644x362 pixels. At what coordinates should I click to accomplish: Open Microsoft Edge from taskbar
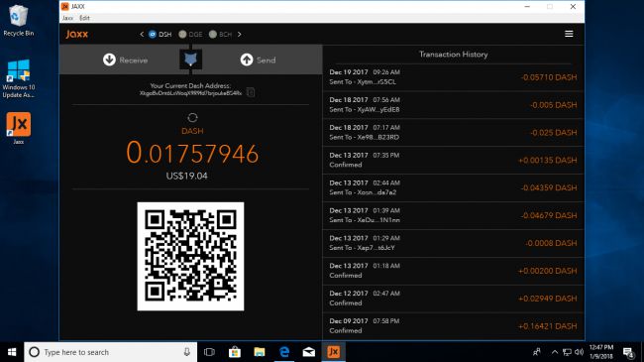tap(284, 352)
